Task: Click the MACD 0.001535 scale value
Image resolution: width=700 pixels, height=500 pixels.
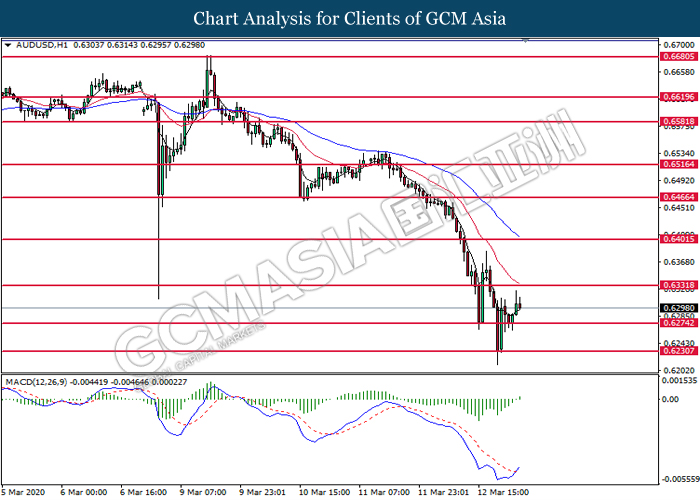Action: point(679,380)
